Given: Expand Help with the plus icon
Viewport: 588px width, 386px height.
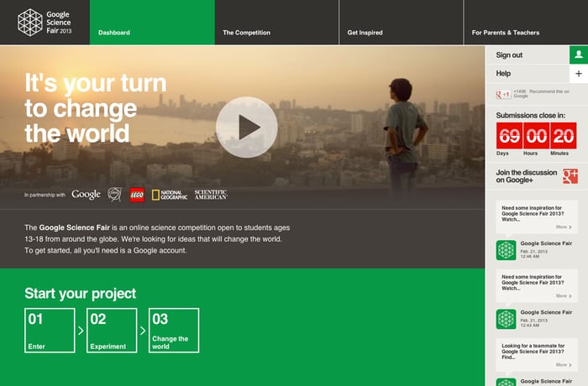Looking at the screenshot, I should tap(579, 74).
